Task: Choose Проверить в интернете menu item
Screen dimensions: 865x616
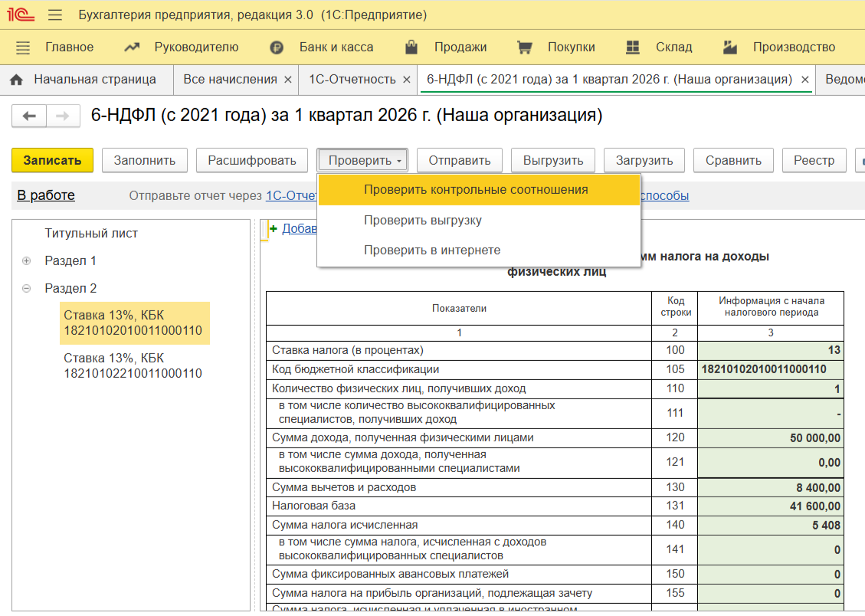Action: 432,251
